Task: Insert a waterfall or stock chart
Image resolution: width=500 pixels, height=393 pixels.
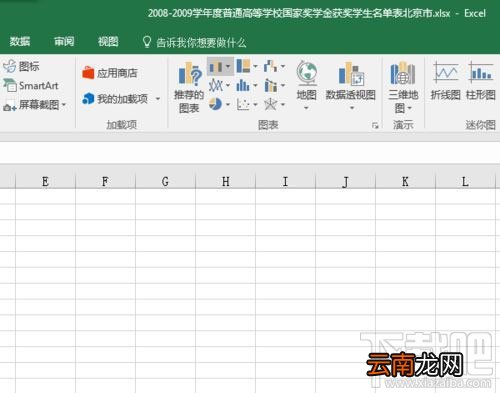Action: point(270,66)
